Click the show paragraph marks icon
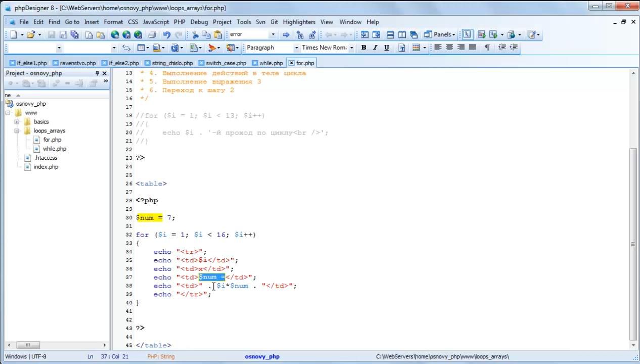 pyautogui.click(x=487, y=48)
